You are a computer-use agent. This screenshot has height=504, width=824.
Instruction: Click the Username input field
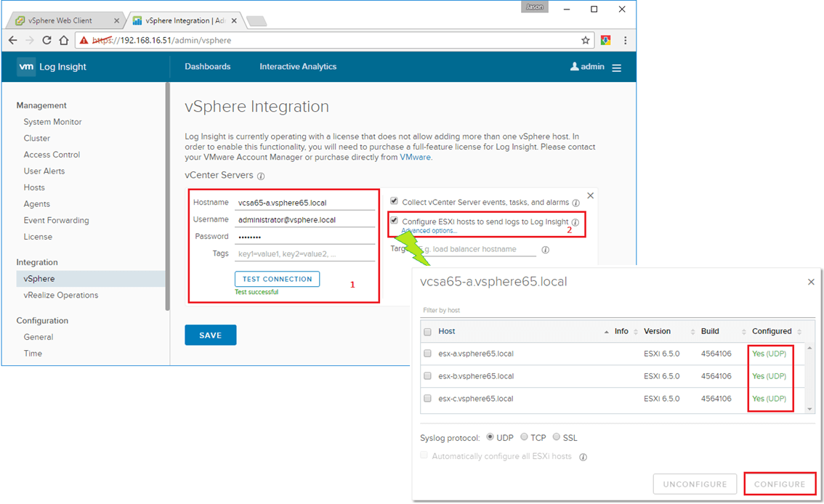click(304, 220)
